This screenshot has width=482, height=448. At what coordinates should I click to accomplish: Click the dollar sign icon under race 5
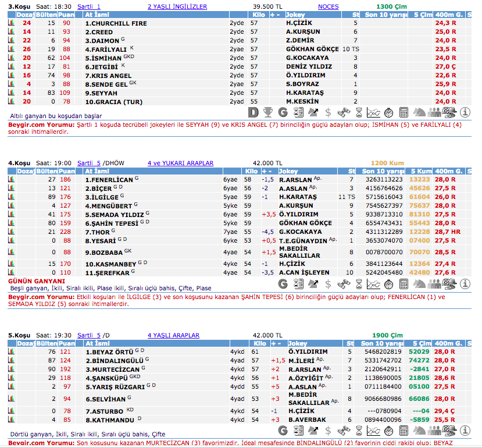[x=329, y=431]
